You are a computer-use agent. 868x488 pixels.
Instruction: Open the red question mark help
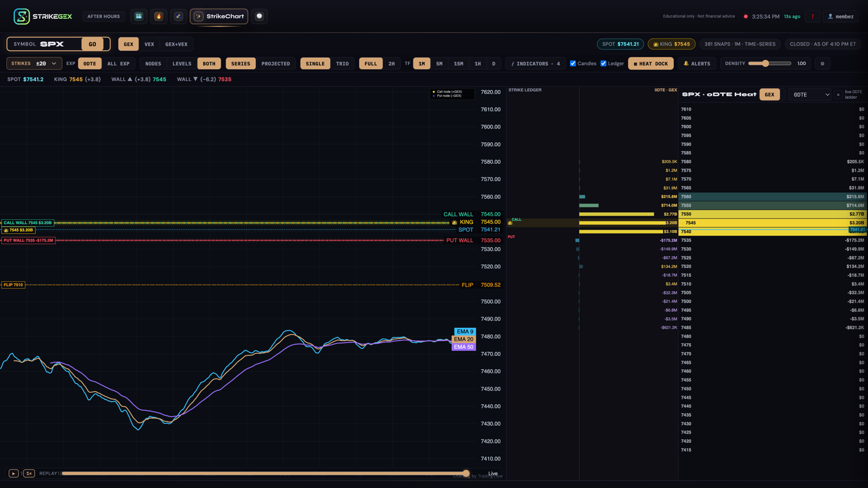tap(812, 17)
